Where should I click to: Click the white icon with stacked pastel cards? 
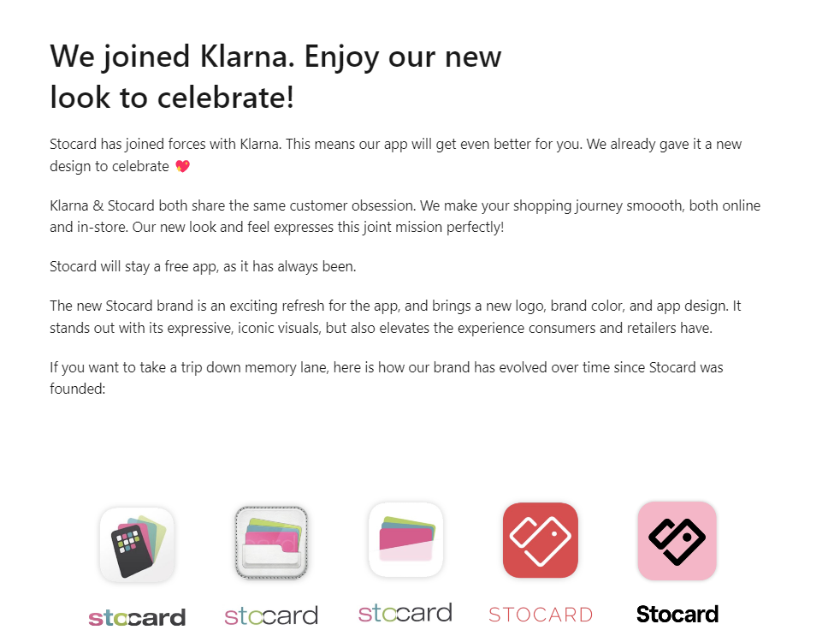[x=405, y=540]
